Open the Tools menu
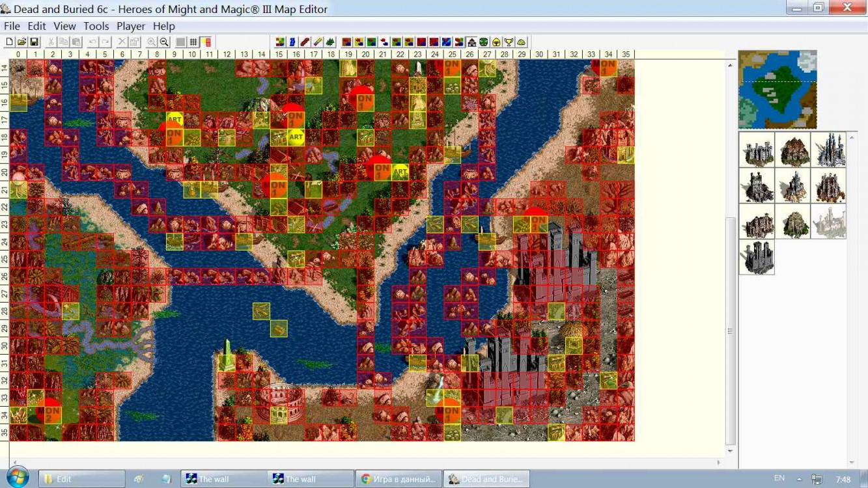The width and height of the screenshot is (868, 488). [96, 26]
